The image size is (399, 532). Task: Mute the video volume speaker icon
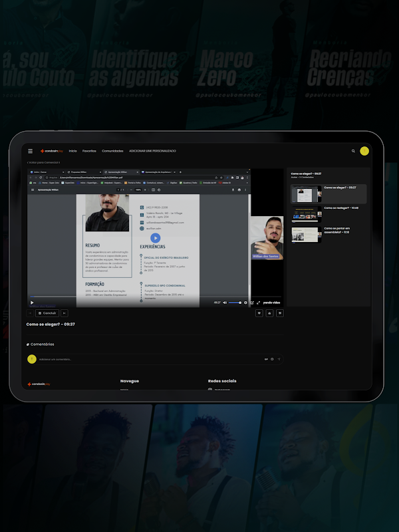pos(225,303)
